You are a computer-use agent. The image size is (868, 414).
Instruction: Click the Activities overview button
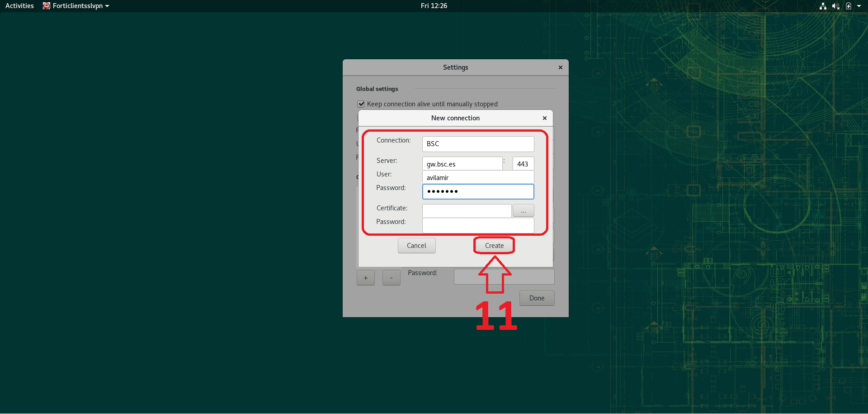pos(19,6)
